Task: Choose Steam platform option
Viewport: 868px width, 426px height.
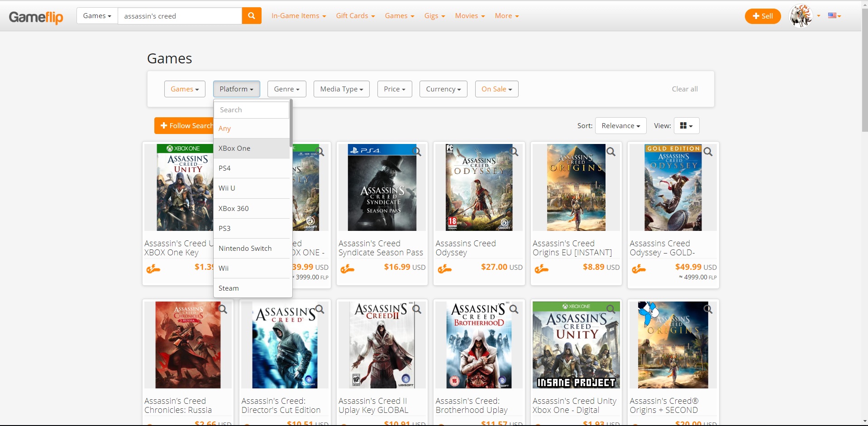Action: (x=252, y=288)
